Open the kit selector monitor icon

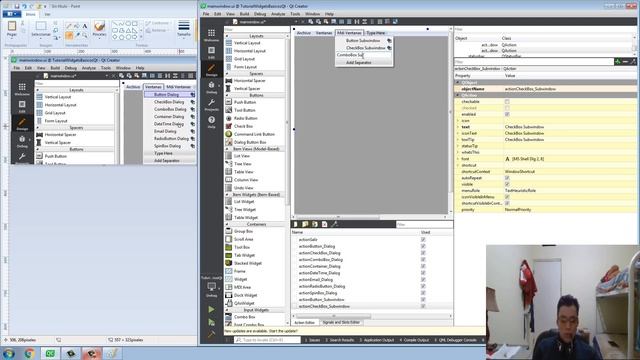211,288
